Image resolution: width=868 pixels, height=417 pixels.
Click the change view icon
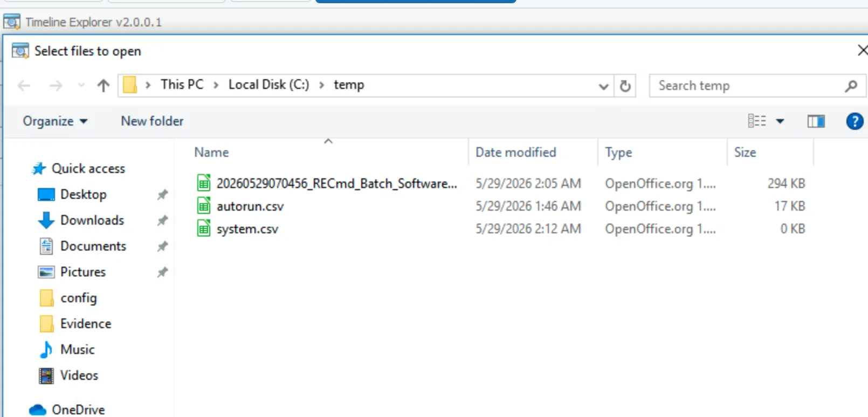(757, 121)
